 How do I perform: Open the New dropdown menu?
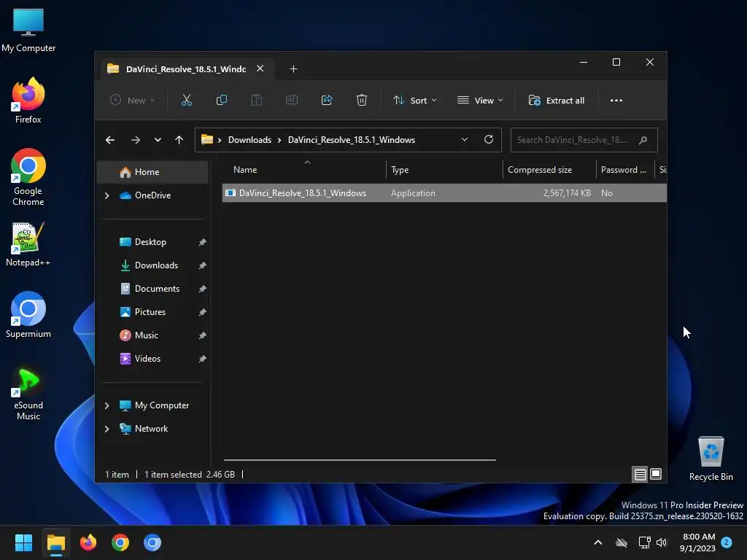coord(133,101)
